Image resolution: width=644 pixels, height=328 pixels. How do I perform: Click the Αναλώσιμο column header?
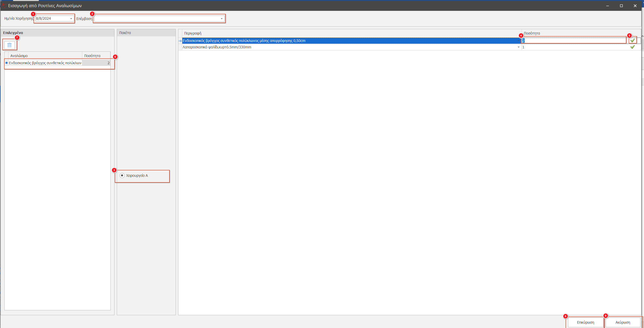click(x=19, y=56)
